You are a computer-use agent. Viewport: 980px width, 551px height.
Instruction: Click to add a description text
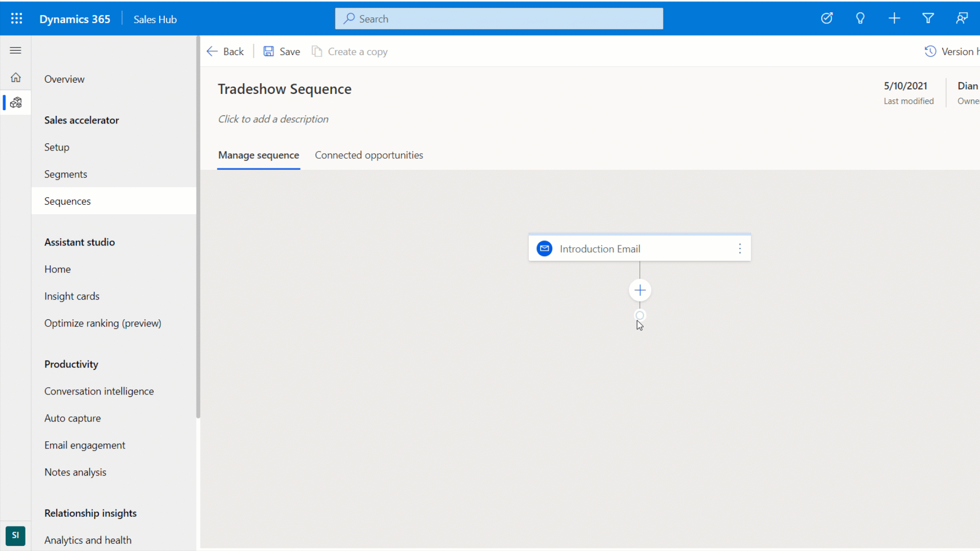tap(273, 119)
